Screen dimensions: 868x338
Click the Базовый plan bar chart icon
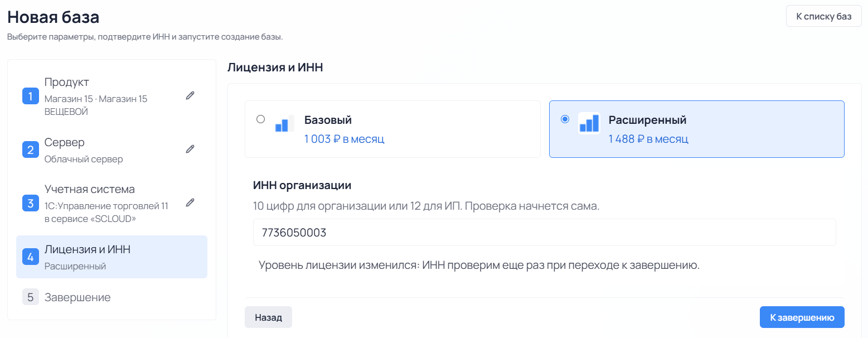[284, 123]
